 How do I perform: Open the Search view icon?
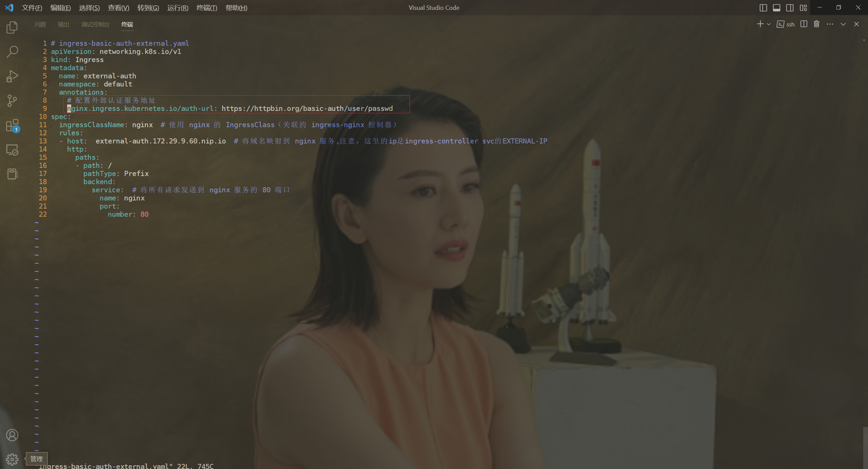(12, 52)
